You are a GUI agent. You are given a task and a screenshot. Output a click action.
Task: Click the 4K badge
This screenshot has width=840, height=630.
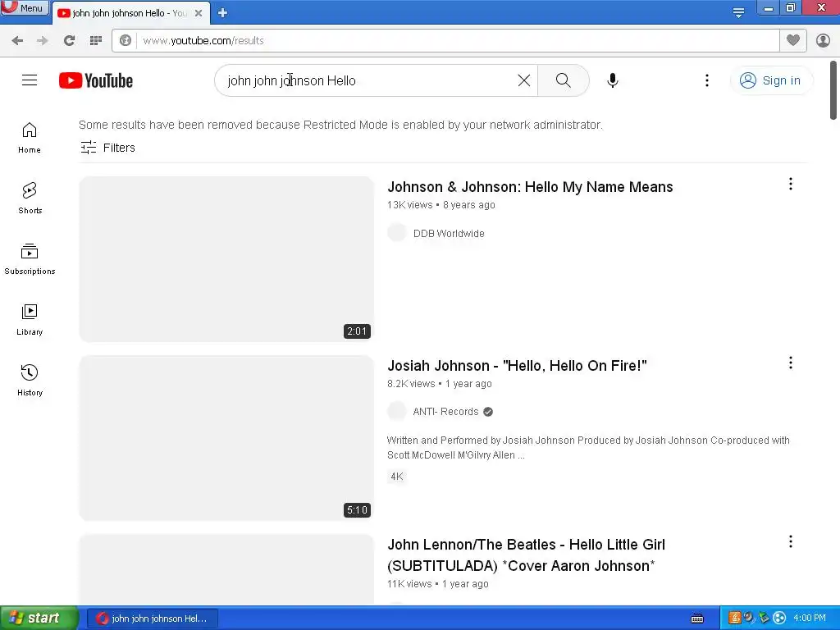[396, 477]
